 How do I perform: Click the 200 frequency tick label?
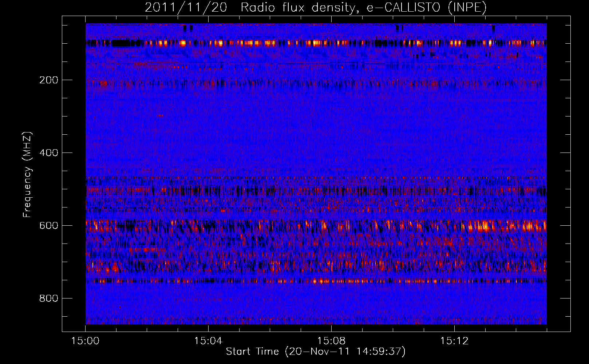click(x=49, y=80)
